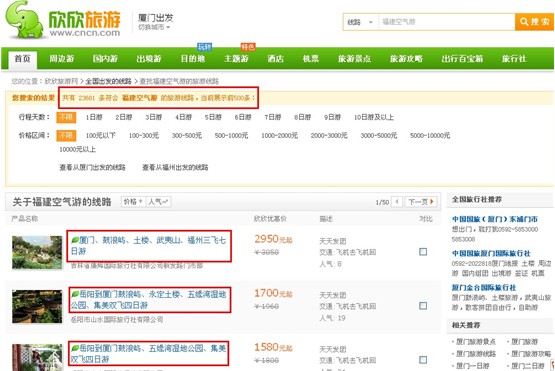Focus the 福建空气游 search input field
The height and width of the screenshot is (371, 555).
447,22
